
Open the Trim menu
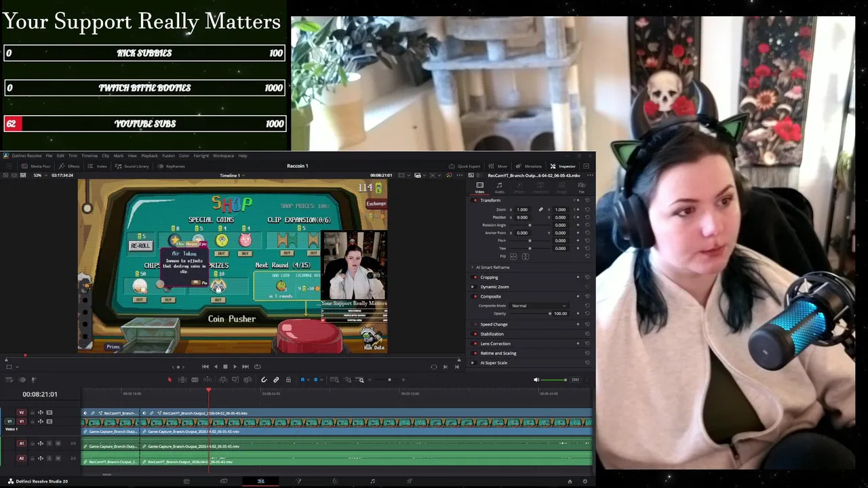click(73, 156)
